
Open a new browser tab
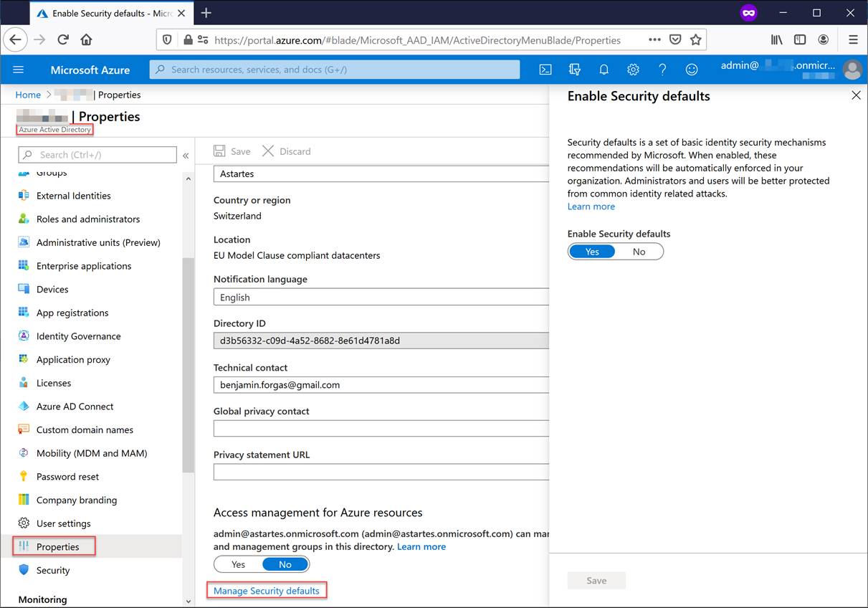206,13
